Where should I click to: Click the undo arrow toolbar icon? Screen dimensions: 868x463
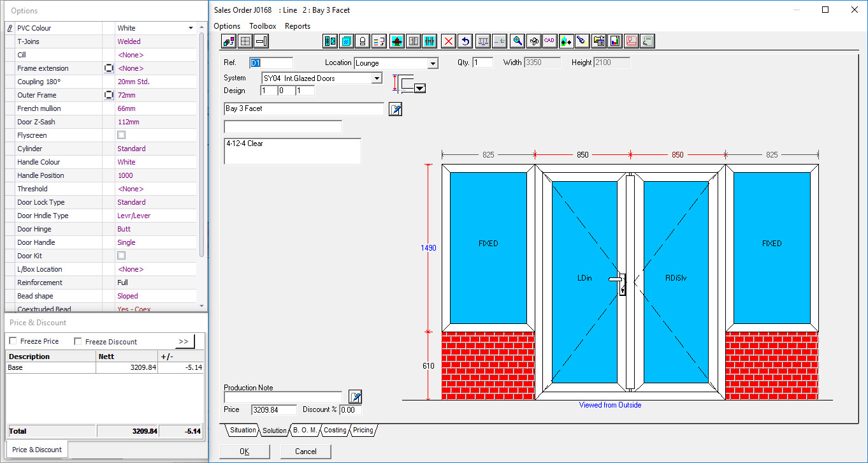(x=465, y=41)
